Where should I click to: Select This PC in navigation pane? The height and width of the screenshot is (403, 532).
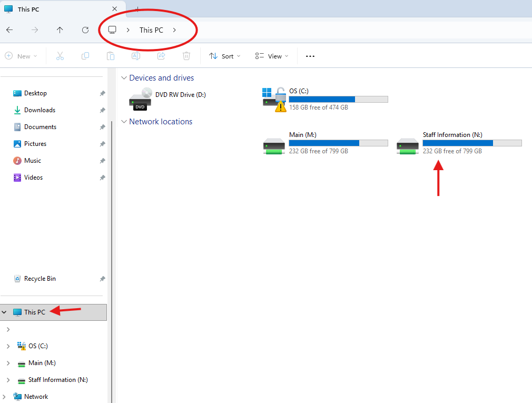point(54,312)
